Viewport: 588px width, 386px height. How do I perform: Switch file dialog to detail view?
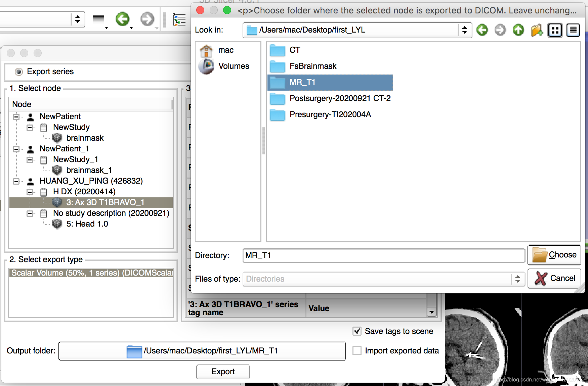tap(573, 30)
